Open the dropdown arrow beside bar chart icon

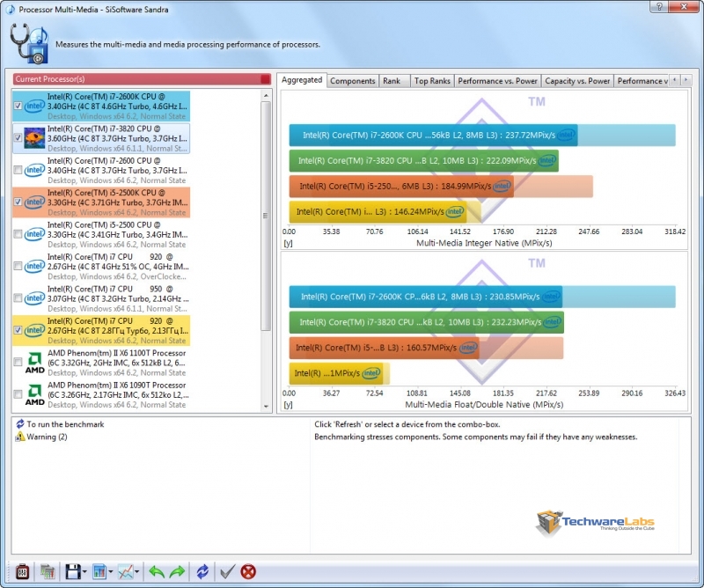tap(111, 572)
